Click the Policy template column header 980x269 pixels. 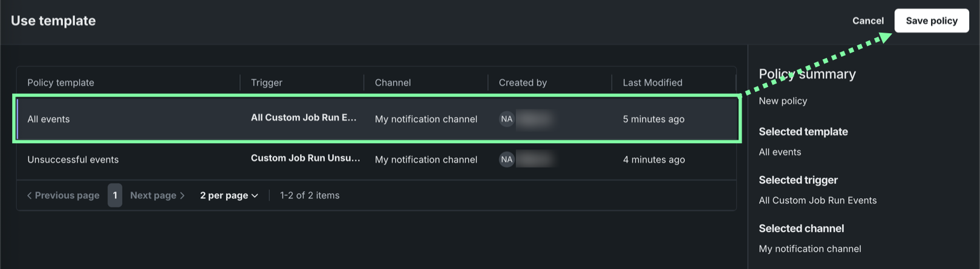pyautogui.click(x=60, y=83)
